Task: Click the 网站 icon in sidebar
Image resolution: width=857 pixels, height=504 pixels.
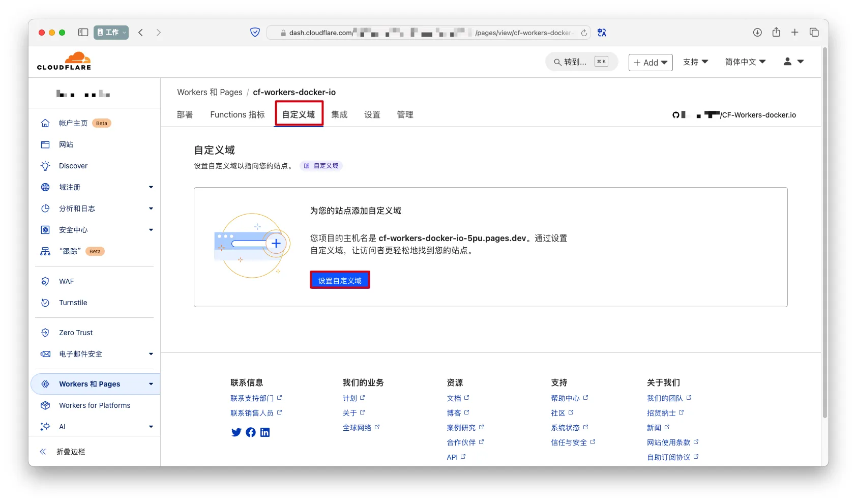Action: pyautogui.click(x=45, y=144)
